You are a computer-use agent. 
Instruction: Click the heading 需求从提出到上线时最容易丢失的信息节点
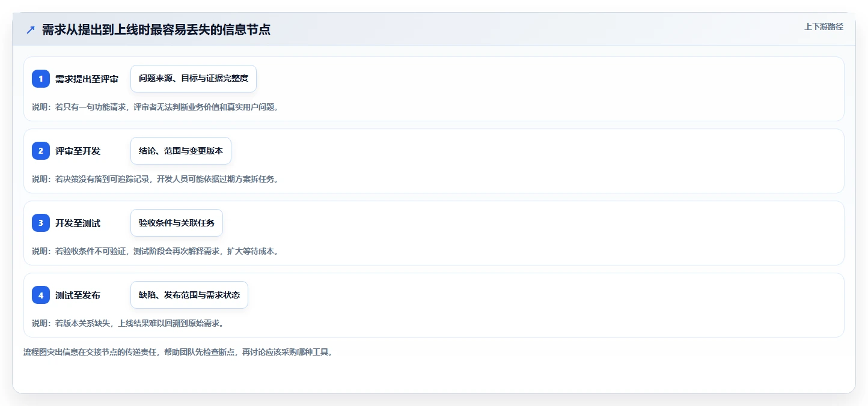156,29
